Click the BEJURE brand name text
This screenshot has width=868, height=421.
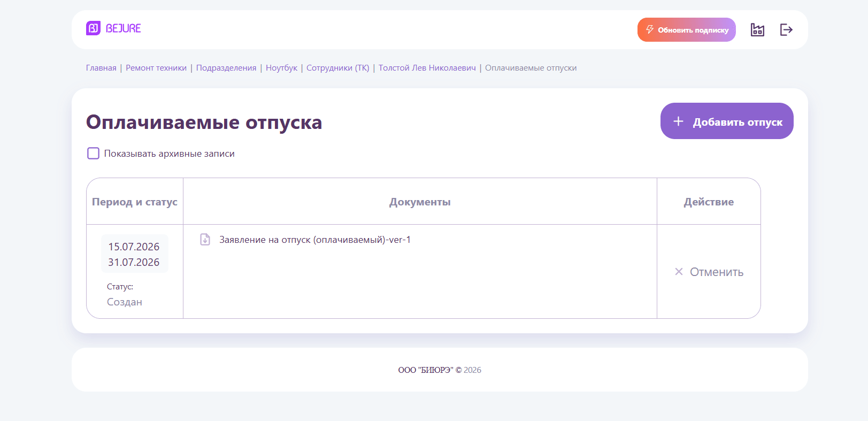(124, 28)
